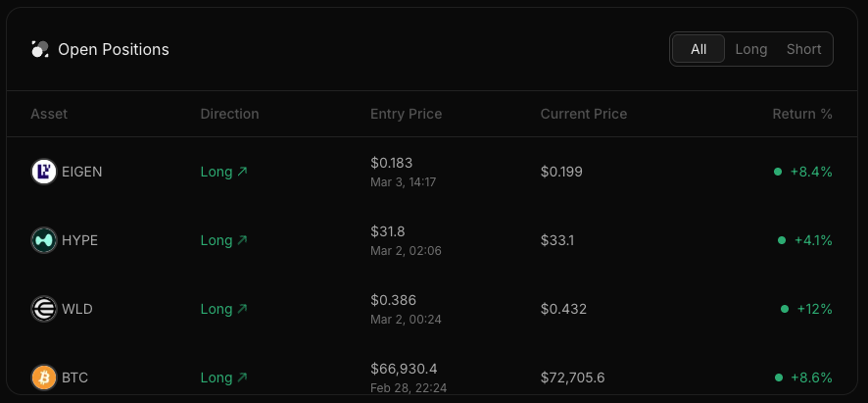Click BTC current price $72,705.6
The height and width of the screenshot is (403, 868).
click(572, 378)
